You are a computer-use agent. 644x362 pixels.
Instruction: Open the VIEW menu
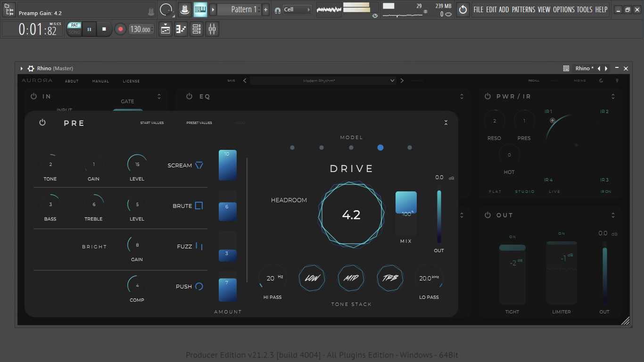pyautogui.click(x=544, y=9)
